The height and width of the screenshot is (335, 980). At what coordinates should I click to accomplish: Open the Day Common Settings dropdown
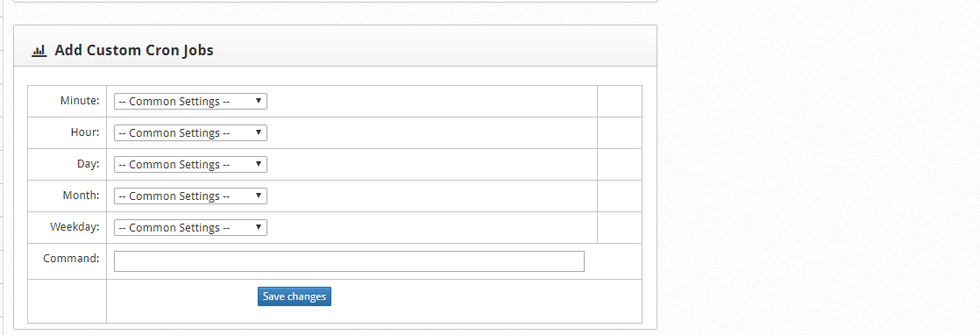click(x=190, y=164)
